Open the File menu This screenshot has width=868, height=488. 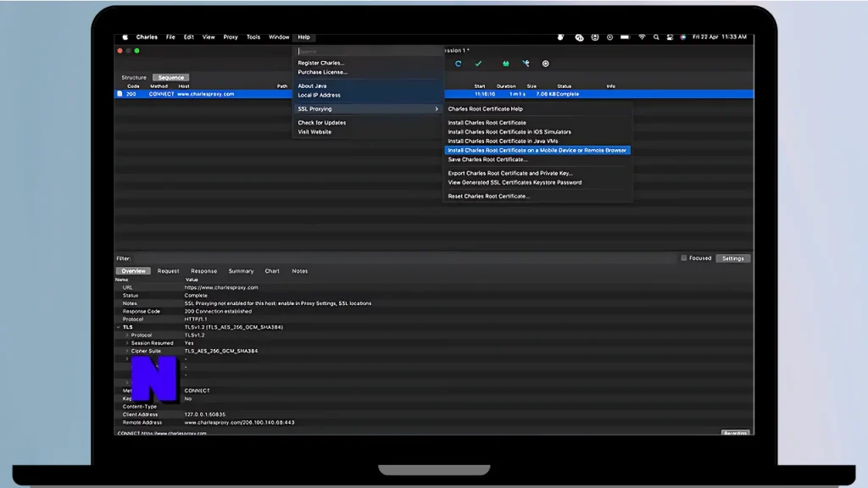(170, 37)
